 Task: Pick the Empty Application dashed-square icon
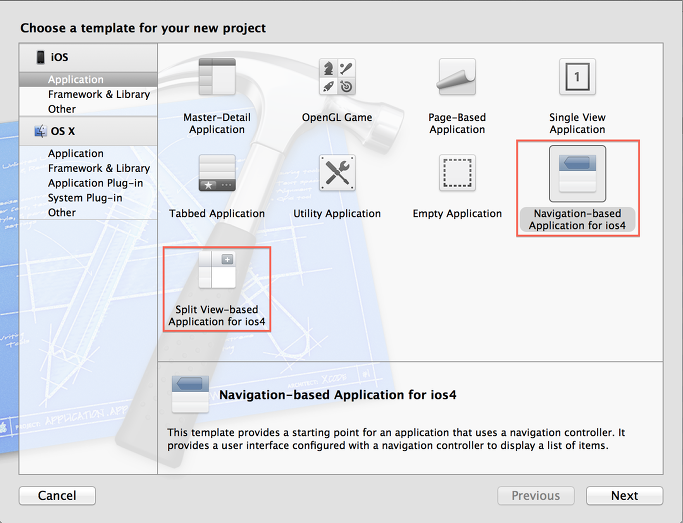457,173
